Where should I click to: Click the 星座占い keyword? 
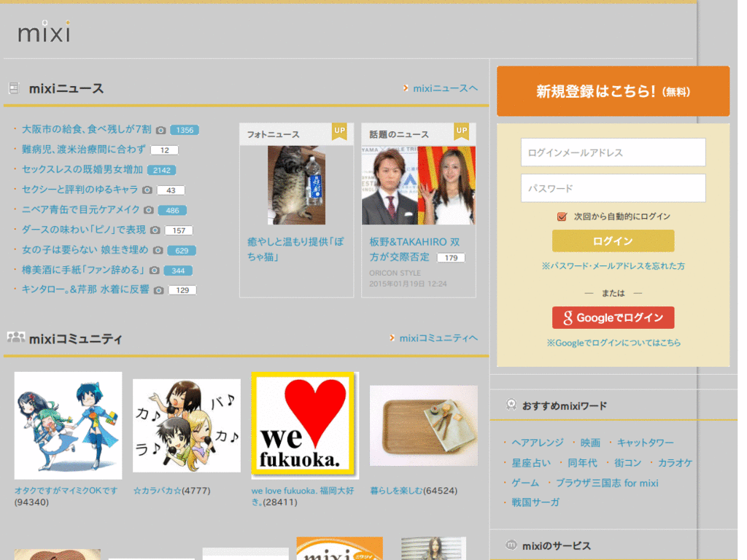[x=531, y=463]
